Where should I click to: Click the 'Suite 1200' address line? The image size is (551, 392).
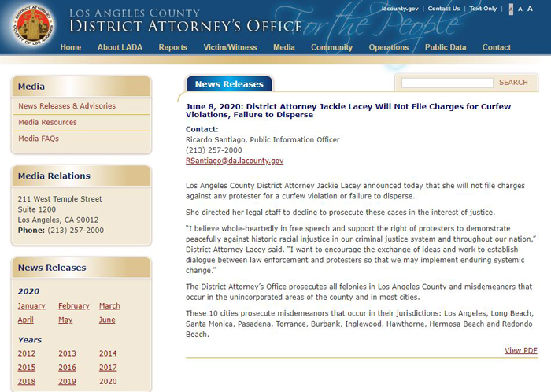(x=37, y=209)
